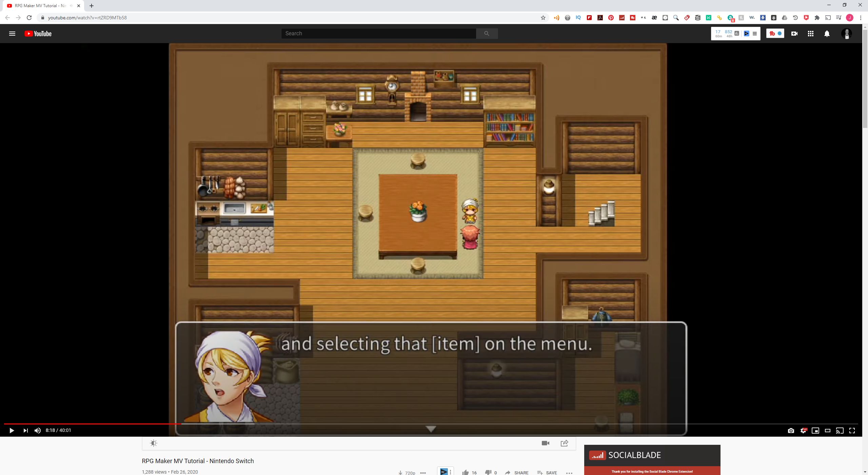This screenshot has height=475, width=868.
Task: Open more actions menu after SAVE
Action: coord(569,473)
